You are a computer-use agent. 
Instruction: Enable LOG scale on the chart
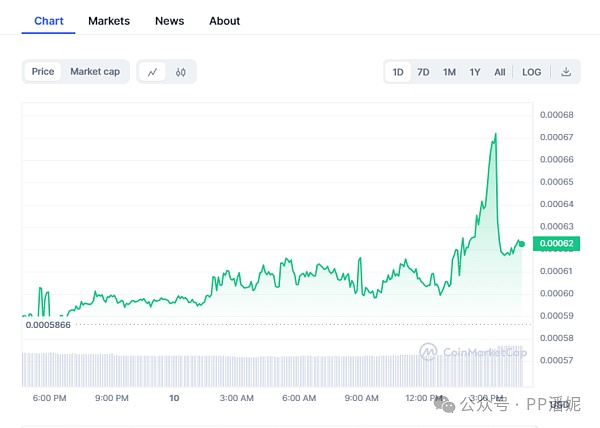(x=531, y=72)
